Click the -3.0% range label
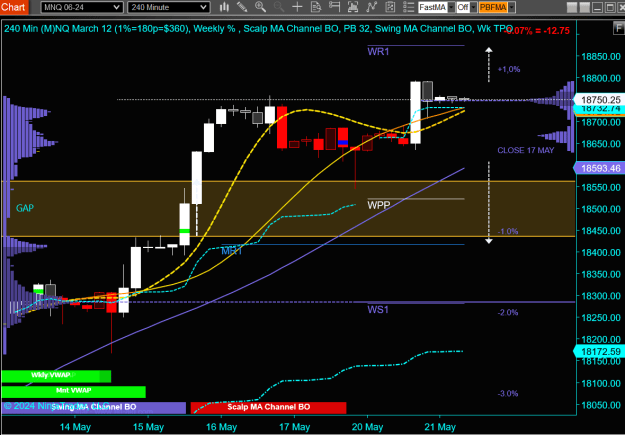The image size is (625, 435). 508,394
